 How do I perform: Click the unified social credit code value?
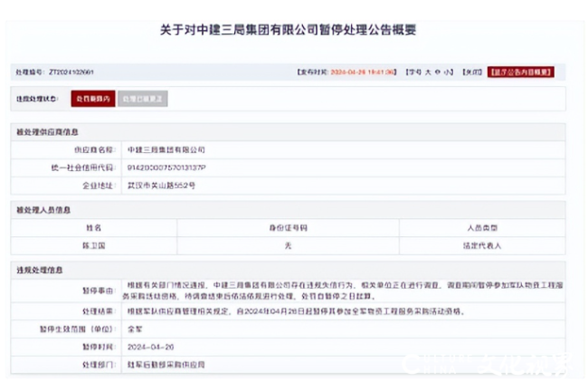pyautogui.click(x=166, y=167)
